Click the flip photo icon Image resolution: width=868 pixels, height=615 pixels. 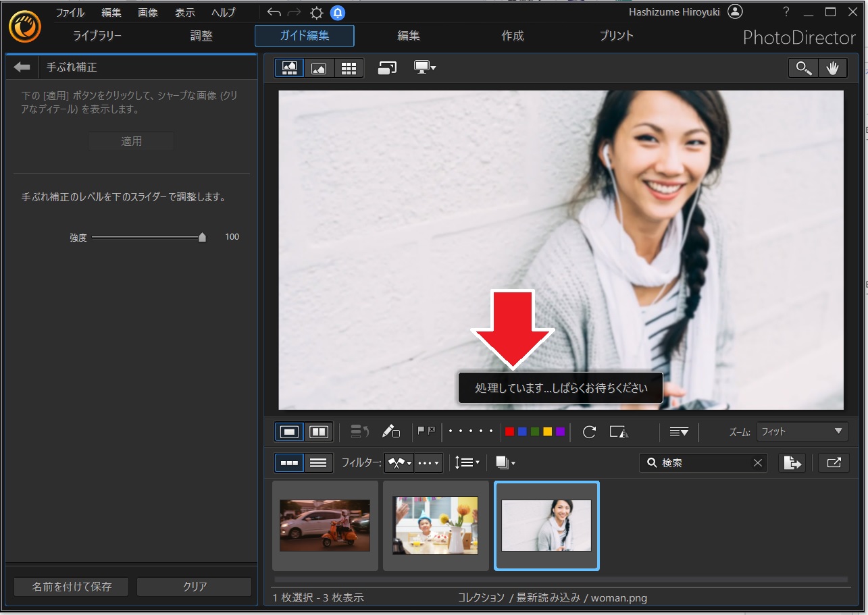[x=619, y=431]
